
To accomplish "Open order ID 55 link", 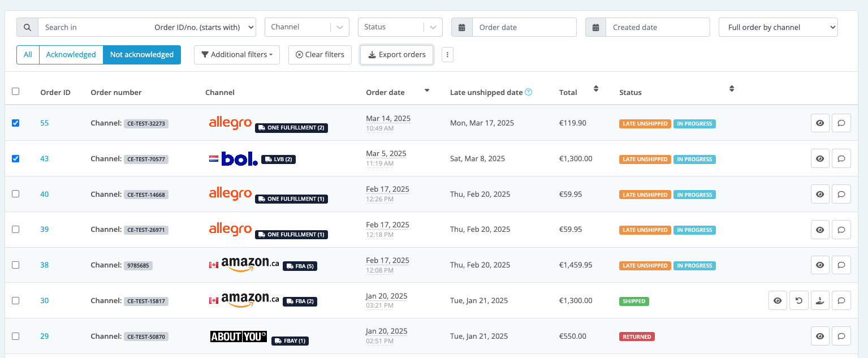I will [x=45, y=123].
